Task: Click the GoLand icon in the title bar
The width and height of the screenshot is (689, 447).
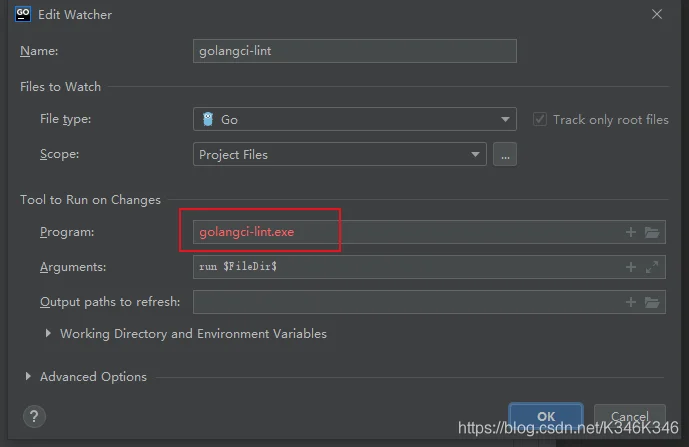Action: tap(23, 14)
